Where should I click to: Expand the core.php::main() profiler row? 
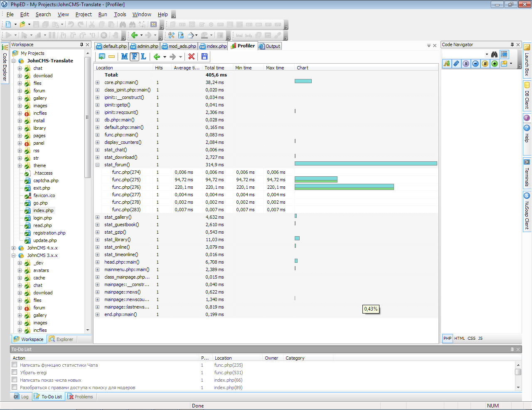pyautogui.click(x=97, y=82)
